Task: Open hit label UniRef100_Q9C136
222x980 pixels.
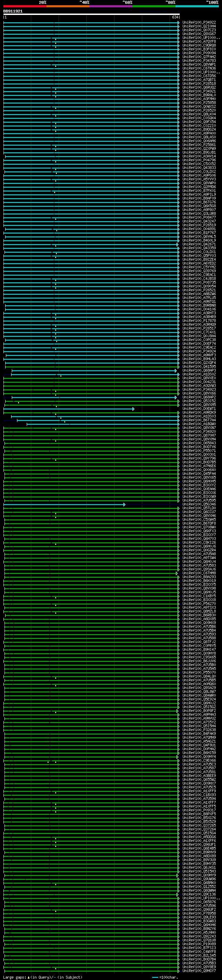Action: [199, 894]
